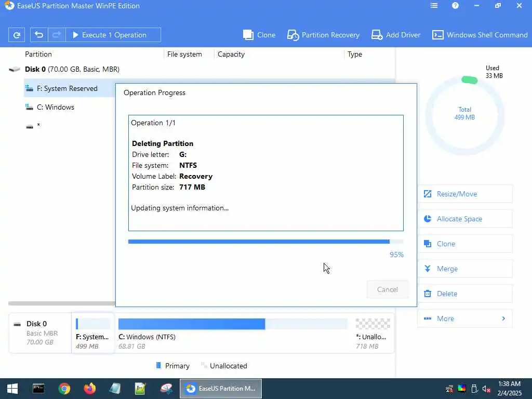Select F: System Reserved row
This screenshot has height=399, width=532.
[70, 88]
